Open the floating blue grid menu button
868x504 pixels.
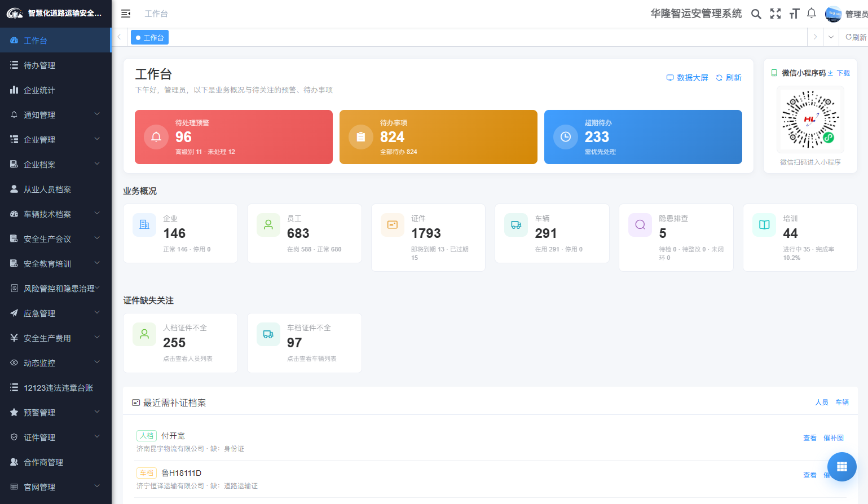842,467
